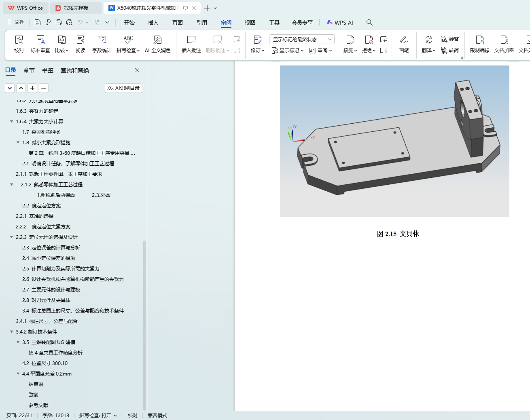530x420 pixels.
Task: Open the 会员专享 member tab
Action: (x=302, y=23)
